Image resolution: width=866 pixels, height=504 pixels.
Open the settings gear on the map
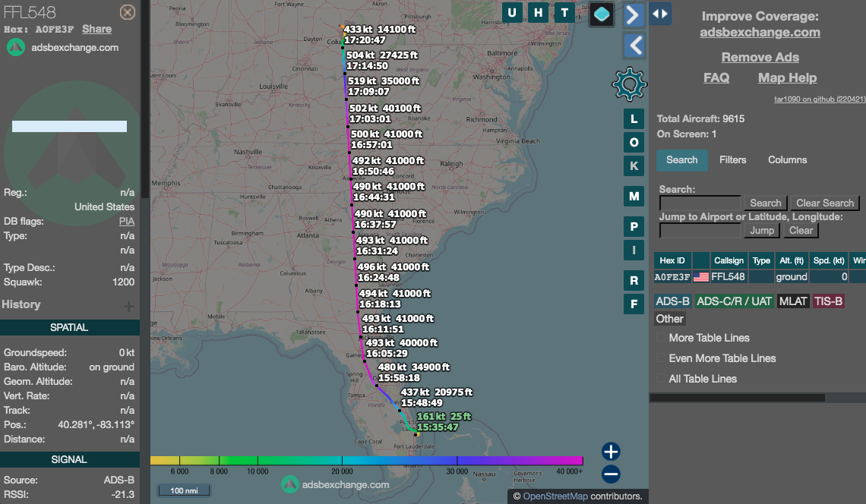(629, 84)
